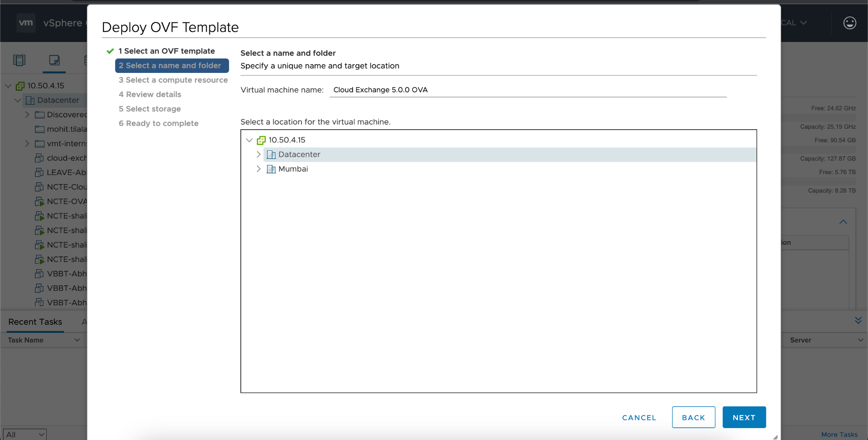This screenshot has width=868, height=440.
Task: Expand the Discovered folder in inventory
Action: [27, 114]
